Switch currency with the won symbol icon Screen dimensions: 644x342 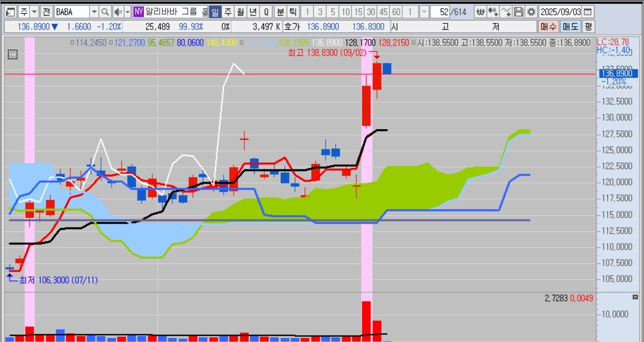[x=480, y=12]
